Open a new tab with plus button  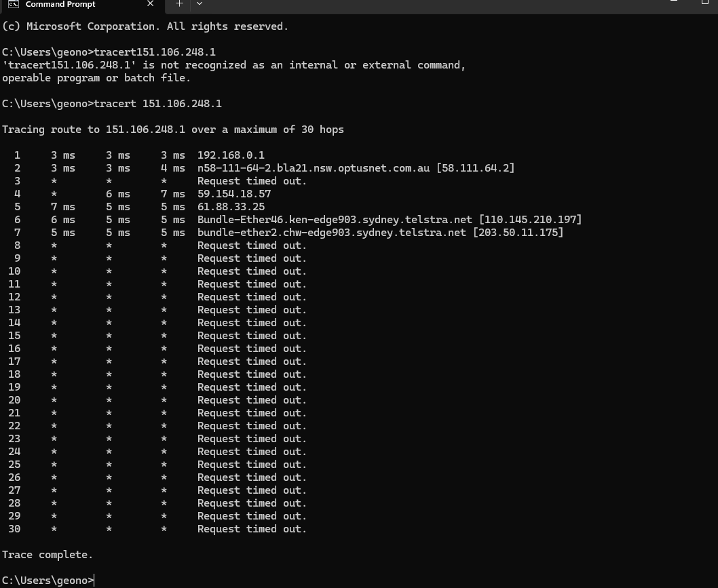point(179,4)
